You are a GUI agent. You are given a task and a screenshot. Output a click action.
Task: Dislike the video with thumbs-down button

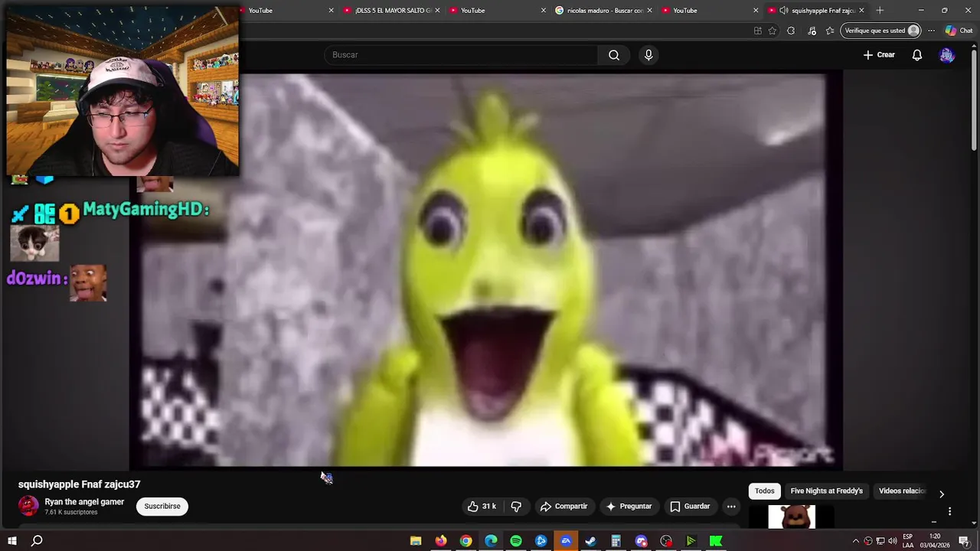[516, 506]
